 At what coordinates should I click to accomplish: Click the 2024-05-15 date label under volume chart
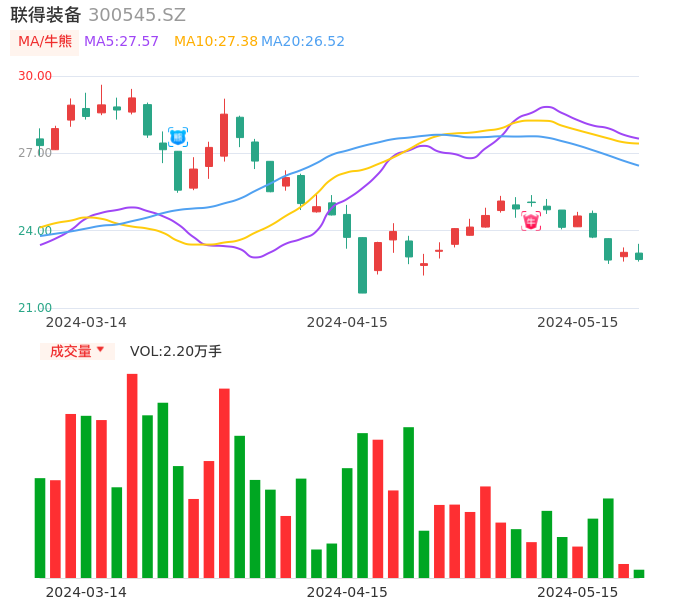(x=578, y=592)
